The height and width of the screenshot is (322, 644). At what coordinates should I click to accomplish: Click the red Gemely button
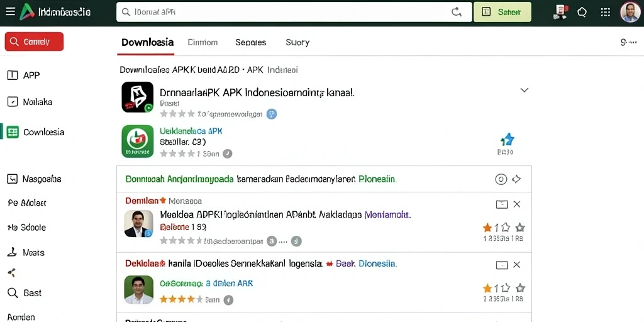click(x=34, y=42)
